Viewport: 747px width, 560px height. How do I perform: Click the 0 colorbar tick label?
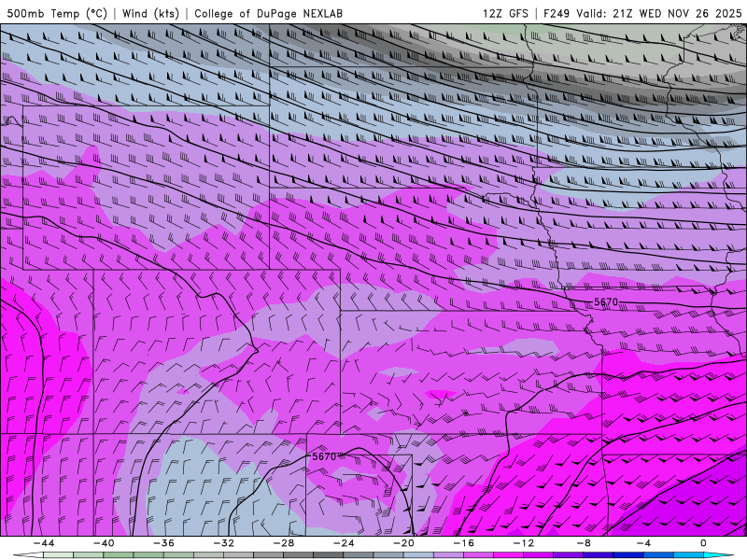click(704, 543)
